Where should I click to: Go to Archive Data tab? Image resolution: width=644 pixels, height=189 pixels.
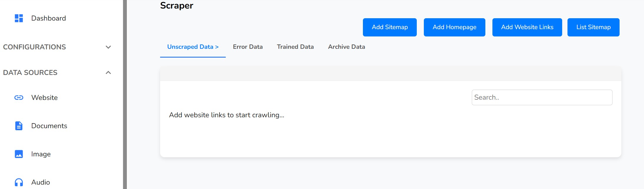(346, 47)
